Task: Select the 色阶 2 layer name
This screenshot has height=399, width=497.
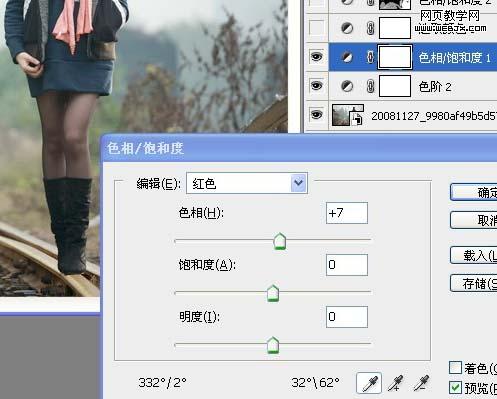Action: tap(435, 87)
